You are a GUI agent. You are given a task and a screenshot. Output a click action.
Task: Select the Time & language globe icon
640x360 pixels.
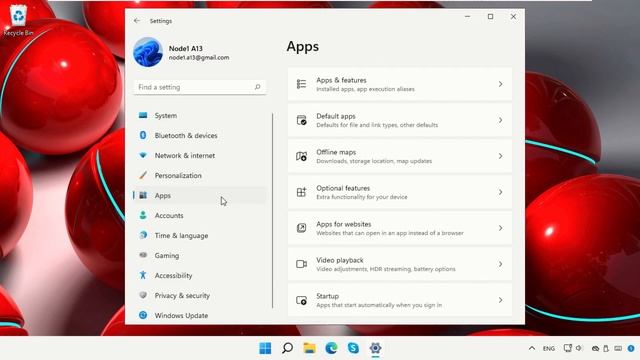point(143,235)
